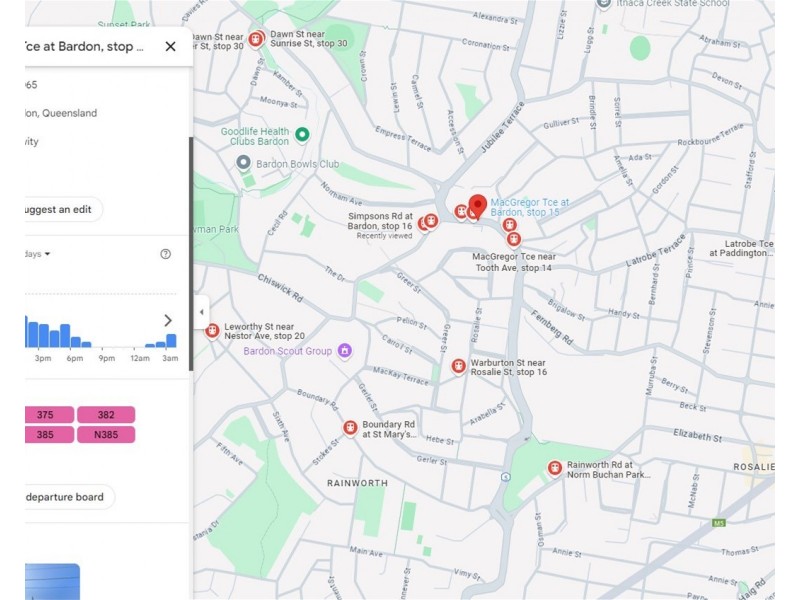
Task: Collapse the side panel using the arrow tab
Action: click(x=201, y=312)
